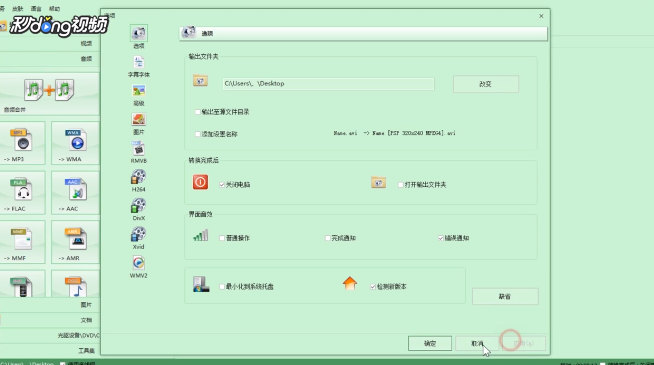This screenshot has height=365, width=654.
Task: Expand the 文档 category bar in the main window
Action: 50,320
